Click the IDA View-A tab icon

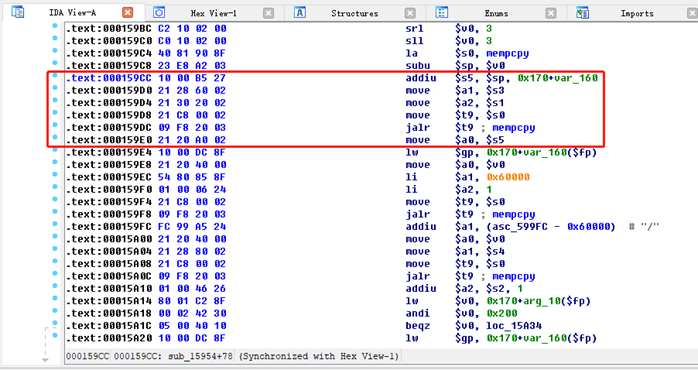(17, 12)
